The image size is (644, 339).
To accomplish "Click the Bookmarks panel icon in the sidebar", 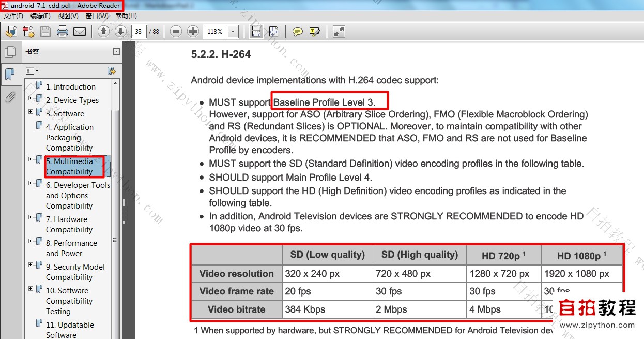I will click(10, 74).
